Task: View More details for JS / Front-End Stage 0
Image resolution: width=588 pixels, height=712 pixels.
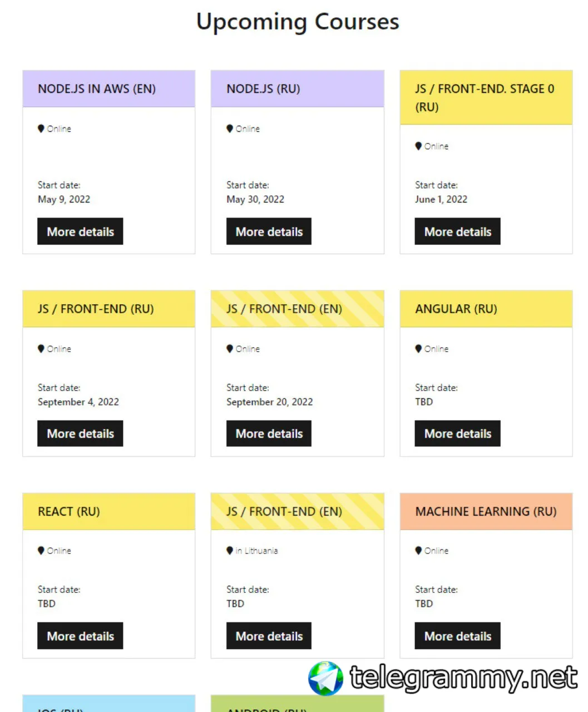Action: click(x=457, y=231)
